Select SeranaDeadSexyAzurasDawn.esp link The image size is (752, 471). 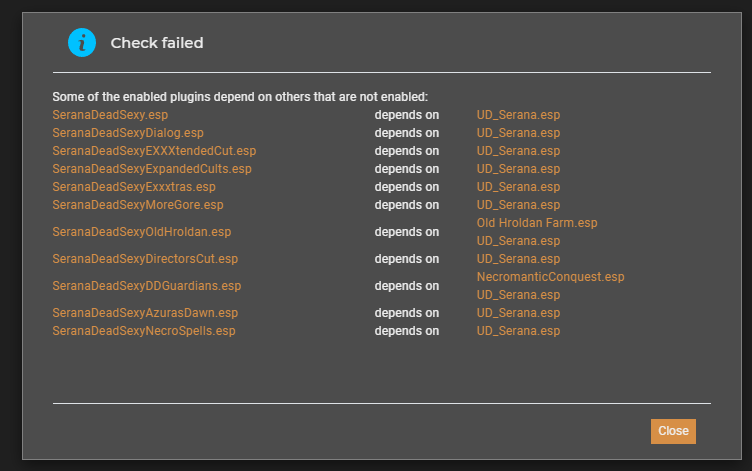tap(145, 313)
